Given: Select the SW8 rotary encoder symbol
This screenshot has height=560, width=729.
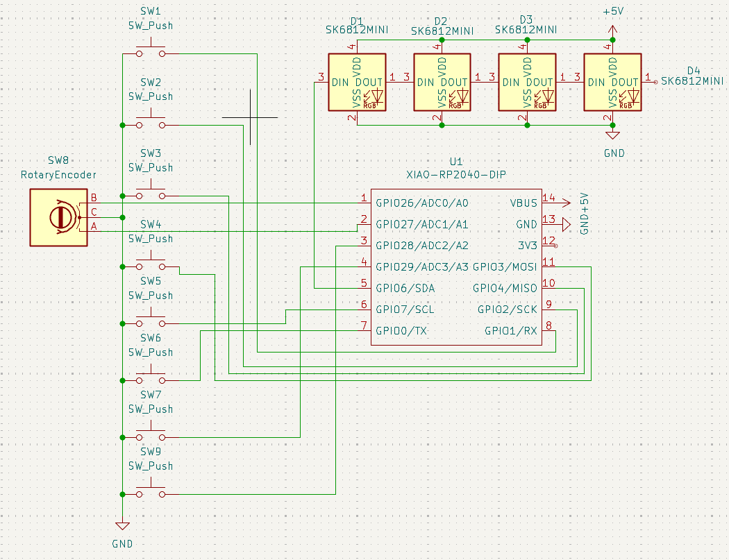Looking at the screenshot, I should (x=59, y=217).
